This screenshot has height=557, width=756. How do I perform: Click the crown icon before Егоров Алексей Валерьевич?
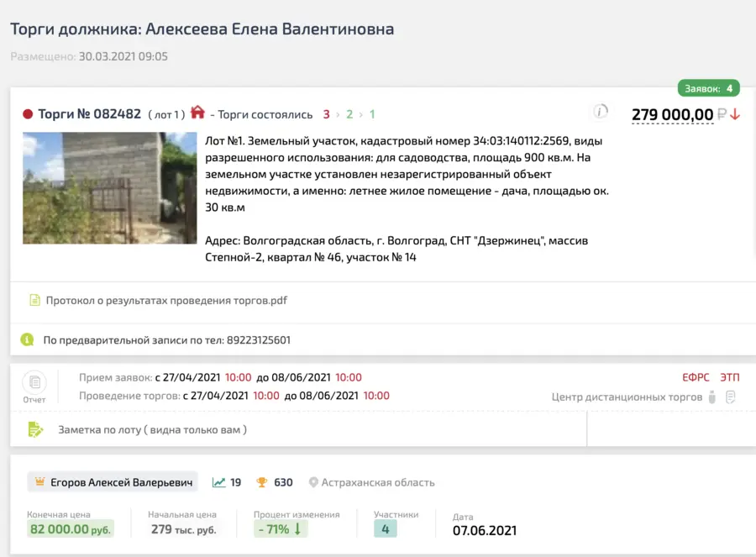coord(39,481)
